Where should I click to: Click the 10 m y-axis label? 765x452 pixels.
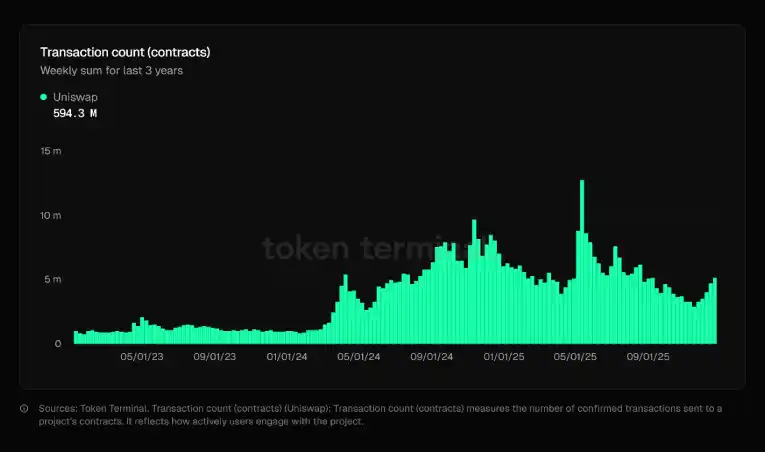point(51,215)
